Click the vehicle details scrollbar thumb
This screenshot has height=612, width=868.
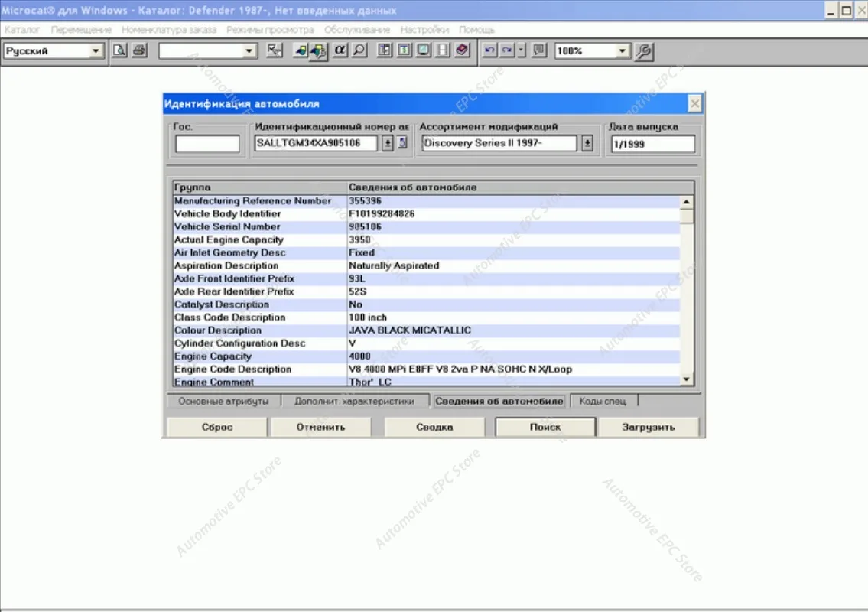[x=687, y=216]
